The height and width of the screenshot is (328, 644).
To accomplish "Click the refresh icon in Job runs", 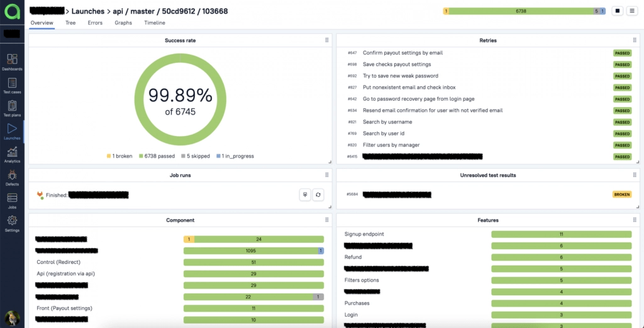I will pyautogui.click(x=318, y=195).
